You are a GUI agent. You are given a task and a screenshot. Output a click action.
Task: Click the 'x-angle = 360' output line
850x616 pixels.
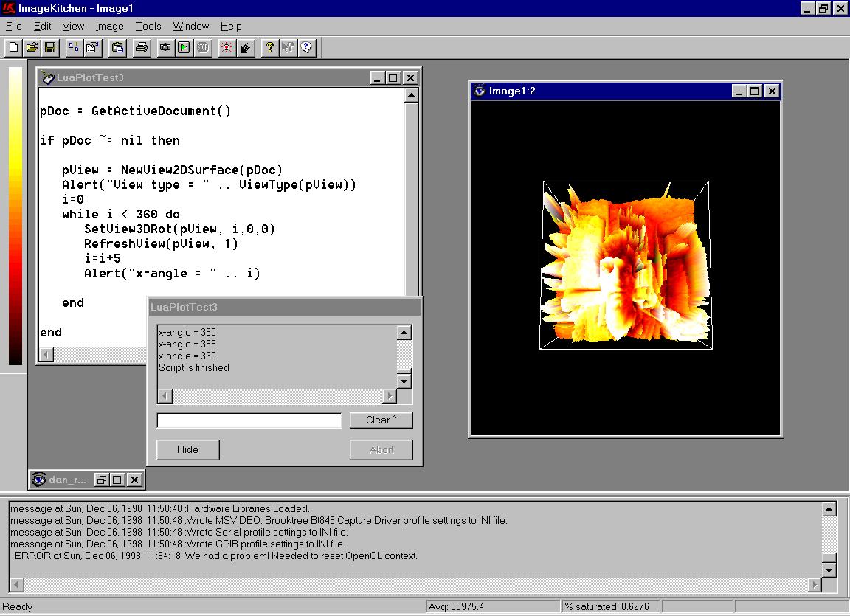(x=187, y=356)
